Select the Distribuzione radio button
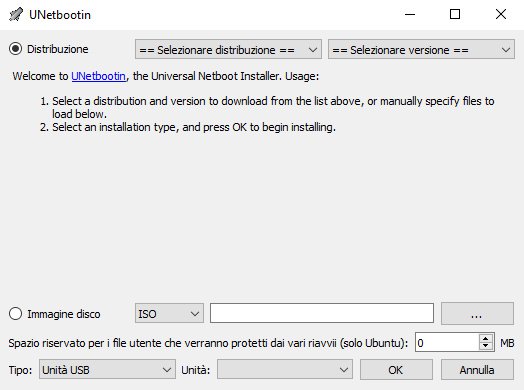 (x=15, y=49)
